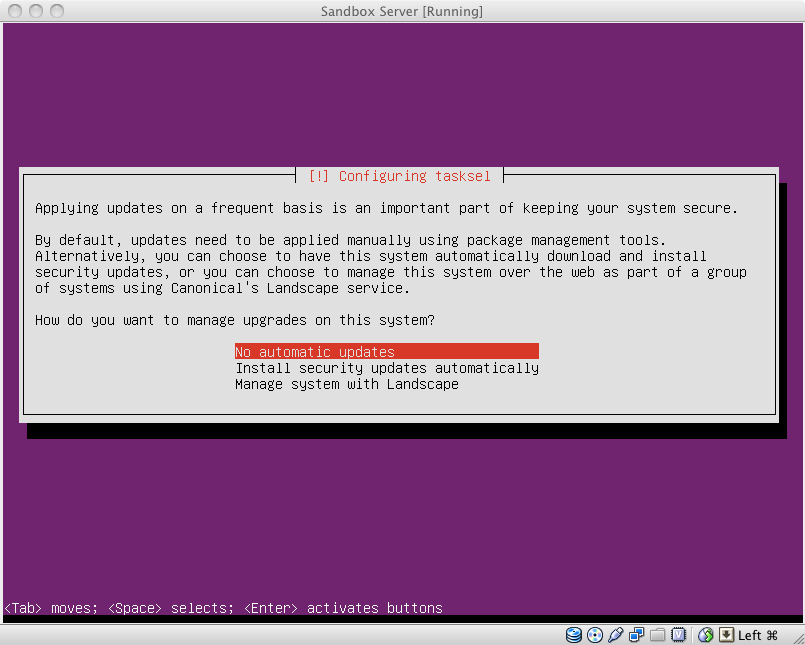Click the window resize grip corner
The image size is (805, 645).
pos(798,638)
